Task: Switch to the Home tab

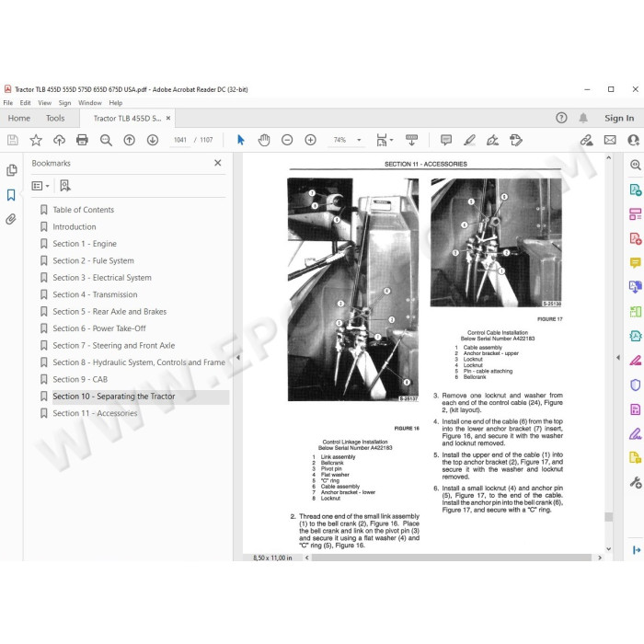Action: 19,119
